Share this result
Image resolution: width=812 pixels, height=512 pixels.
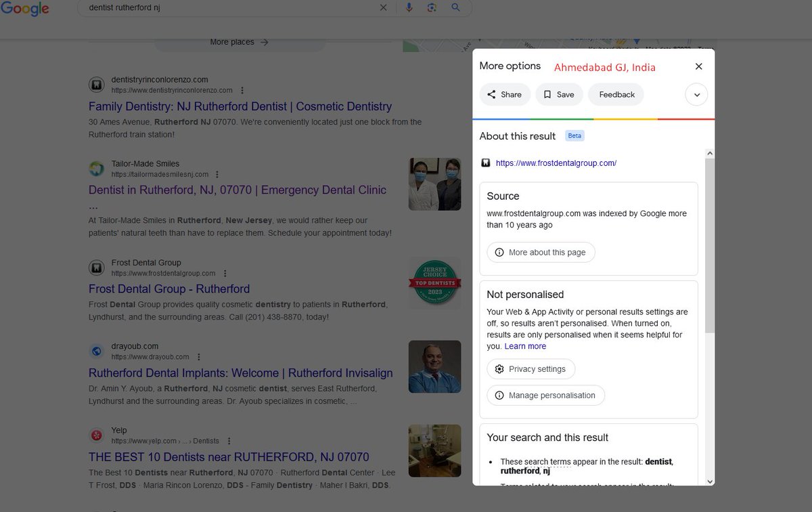505,95
